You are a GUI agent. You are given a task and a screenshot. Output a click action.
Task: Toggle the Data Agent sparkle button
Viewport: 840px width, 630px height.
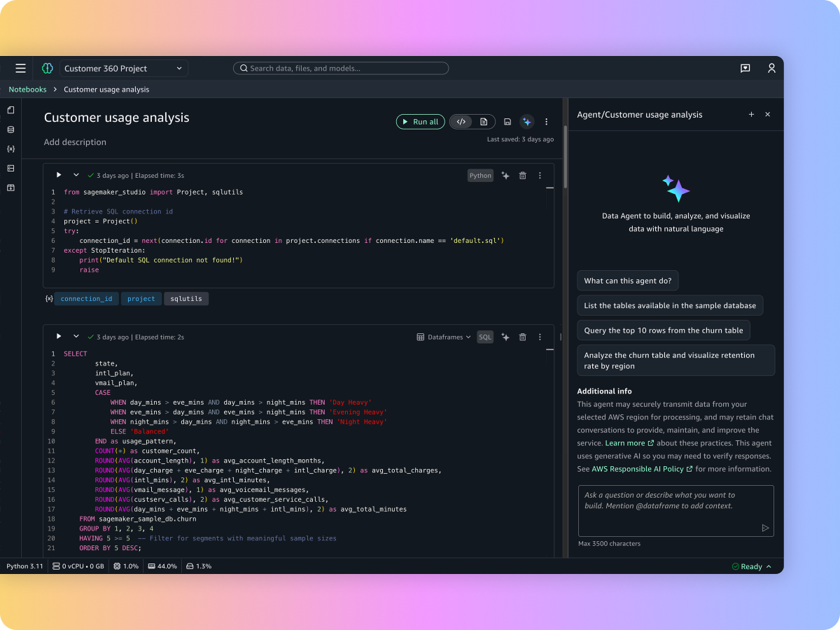(527, 122)
